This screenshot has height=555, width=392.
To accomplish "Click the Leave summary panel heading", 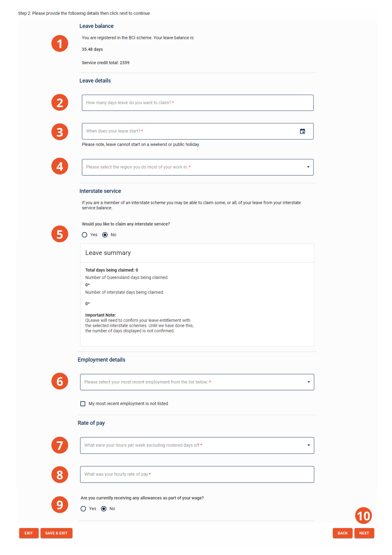I will [x=108, y=253].
